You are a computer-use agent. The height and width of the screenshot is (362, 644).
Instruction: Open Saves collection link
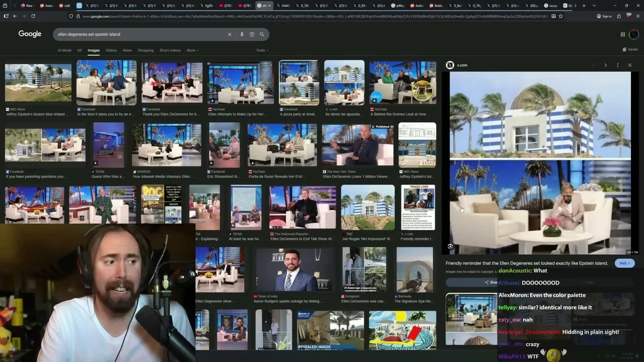(630, 49)
